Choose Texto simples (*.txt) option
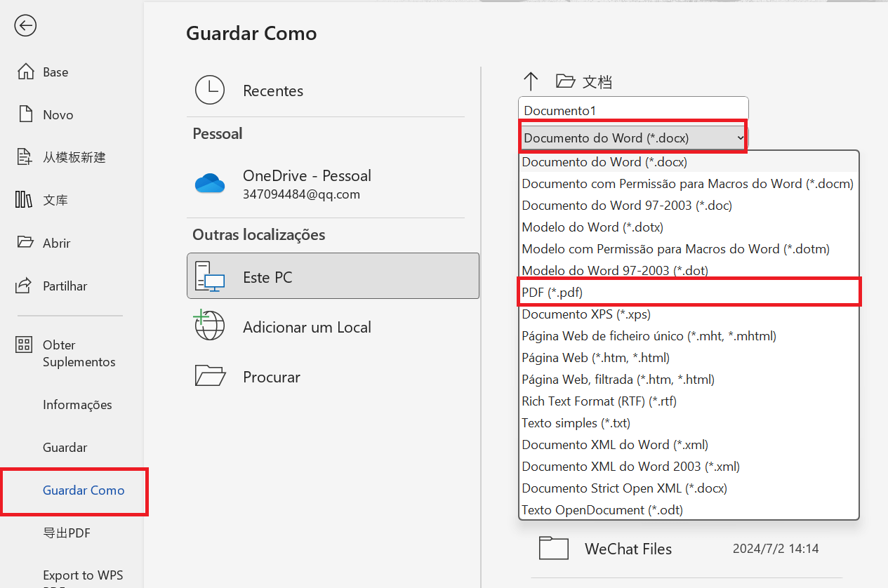Screen dimensions: 888x588 tap(689, 423)
